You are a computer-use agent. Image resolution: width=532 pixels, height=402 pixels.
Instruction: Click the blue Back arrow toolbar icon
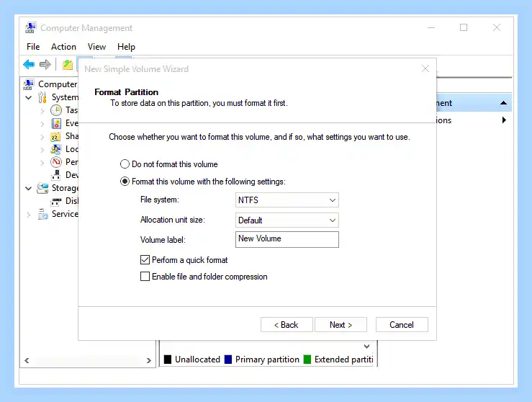click(x=29, y=64)
